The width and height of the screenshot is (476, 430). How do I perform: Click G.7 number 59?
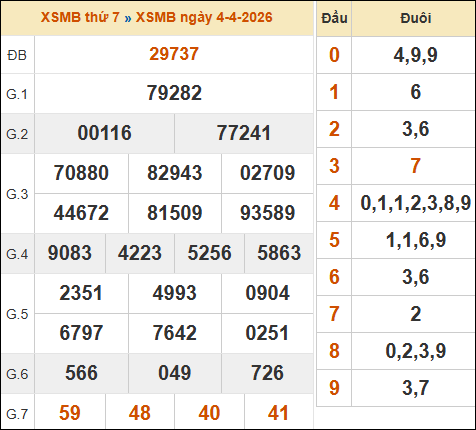point(70,413)
